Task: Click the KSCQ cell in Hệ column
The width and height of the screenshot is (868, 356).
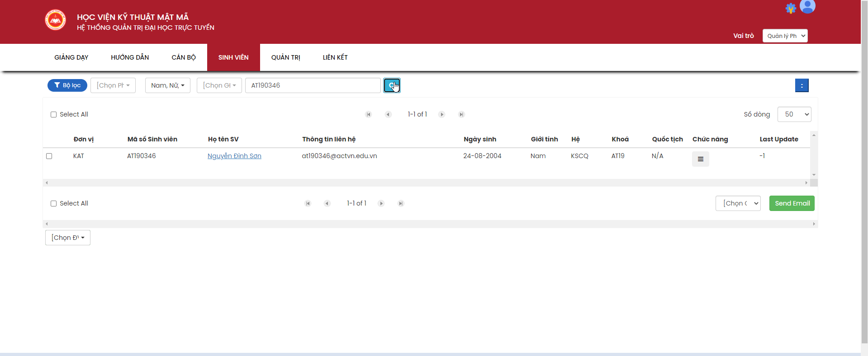Action: tap(579, 156)
